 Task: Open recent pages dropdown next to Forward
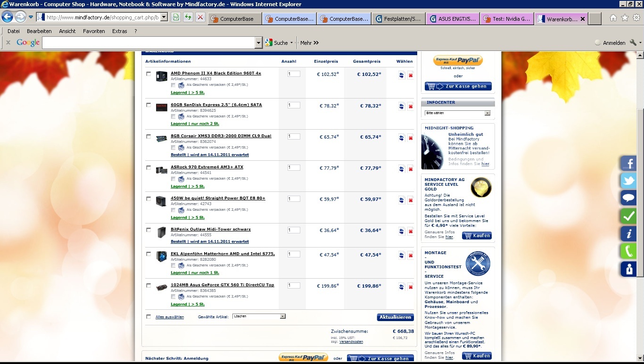[31, 17]
